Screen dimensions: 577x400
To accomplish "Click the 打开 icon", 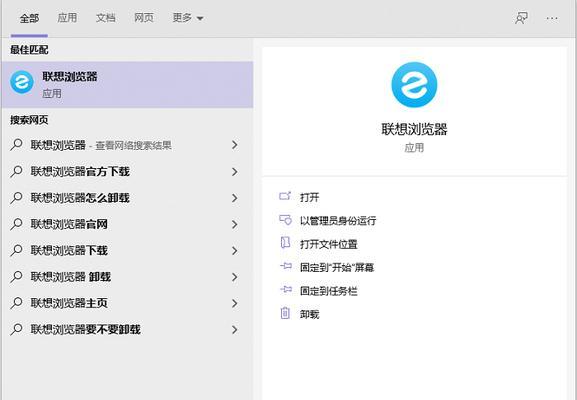I will [x=285, y=196].
